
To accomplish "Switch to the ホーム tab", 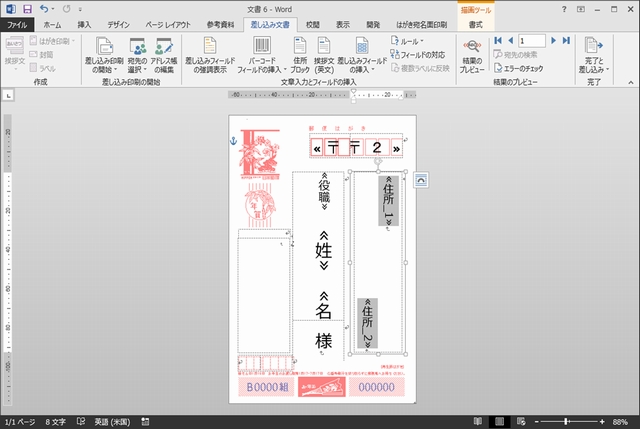I will pyautogui.click(x=52, y=25).
